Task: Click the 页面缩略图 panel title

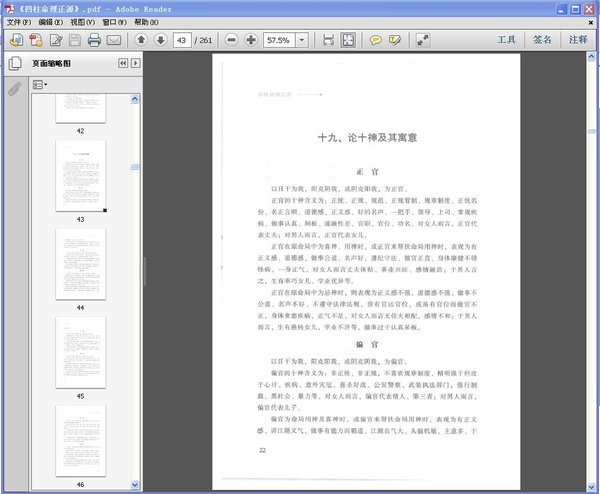Action: click(x=51, y=64)
